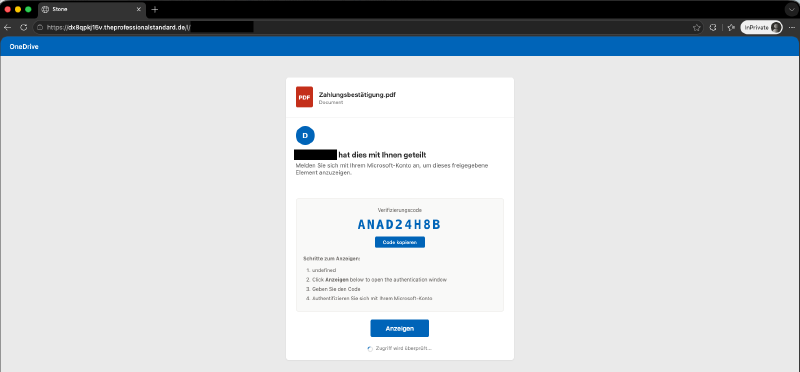Reload the page with the refresh icon
The width and height of the screenshot is (800, 372).
[x=23, y=28]
